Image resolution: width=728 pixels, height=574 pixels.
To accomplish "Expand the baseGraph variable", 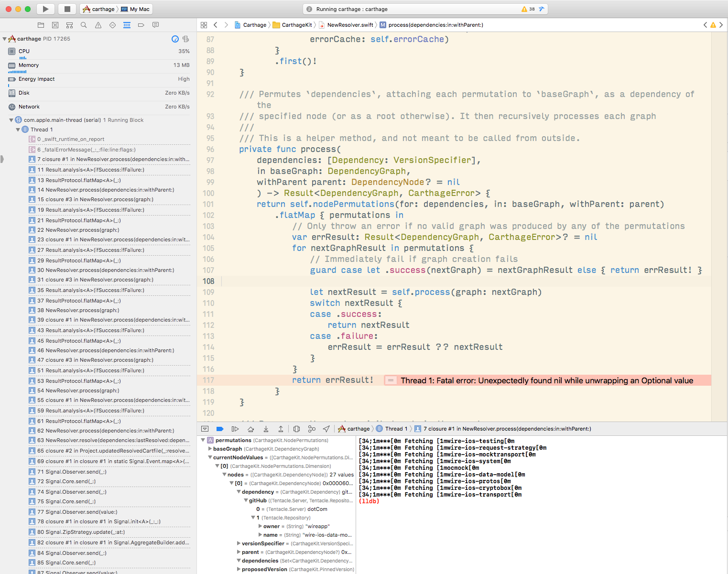I will [x=210, y=449].
